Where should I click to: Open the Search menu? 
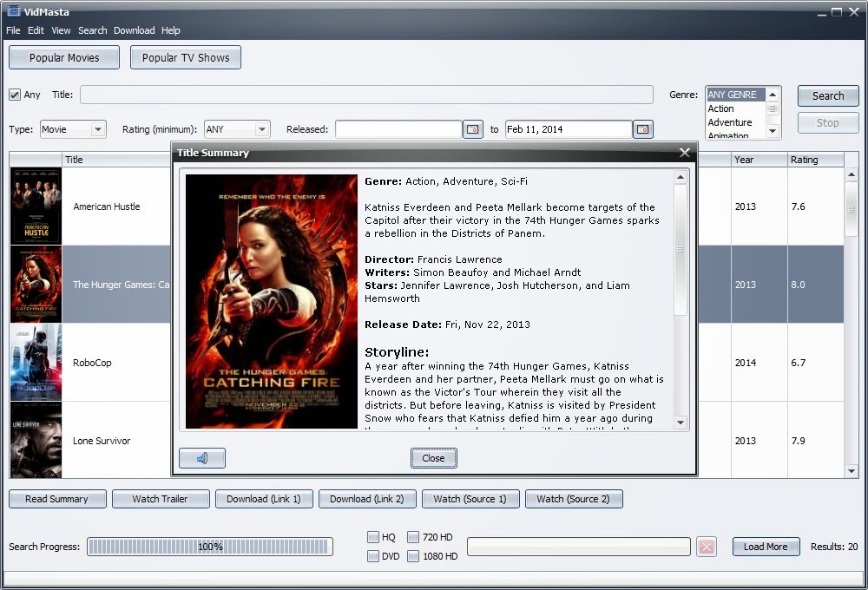pyautogui.click(x=93, y=30)
